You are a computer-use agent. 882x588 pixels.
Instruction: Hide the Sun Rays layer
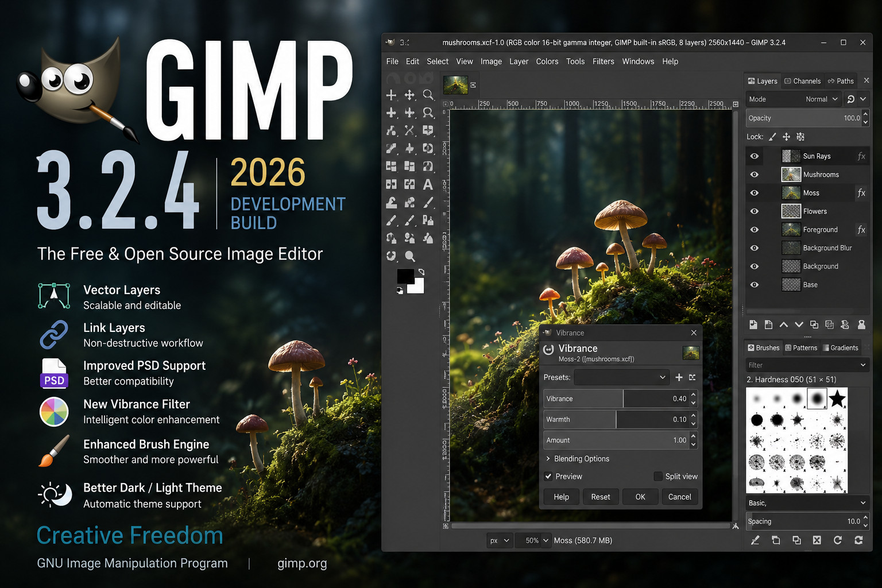click(755, 156)
